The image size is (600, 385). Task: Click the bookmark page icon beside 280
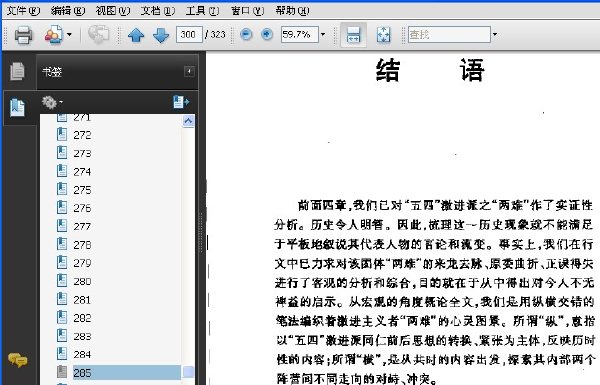62,281
